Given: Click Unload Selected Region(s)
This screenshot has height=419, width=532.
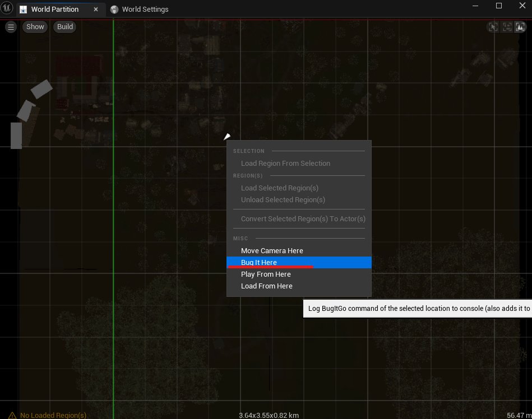Looking at the screenshot, I should click(299, 199).
